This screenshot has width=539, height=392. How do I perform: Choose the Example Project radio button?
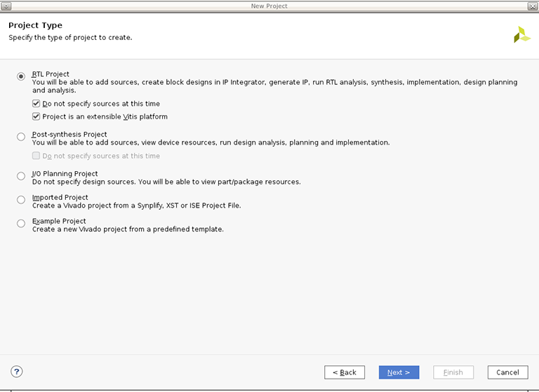click(21, 224)
